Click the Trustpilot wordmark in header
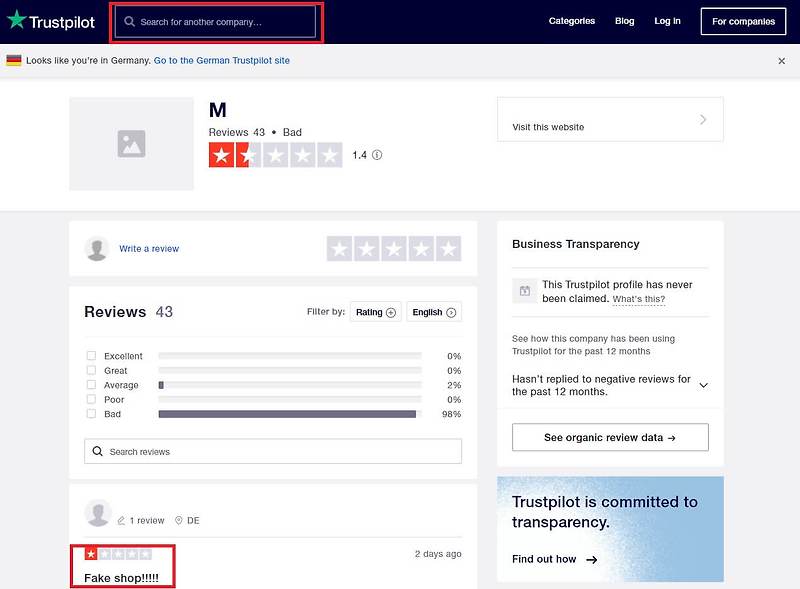This screenshot has height=589, width=800. click(62, 22)
